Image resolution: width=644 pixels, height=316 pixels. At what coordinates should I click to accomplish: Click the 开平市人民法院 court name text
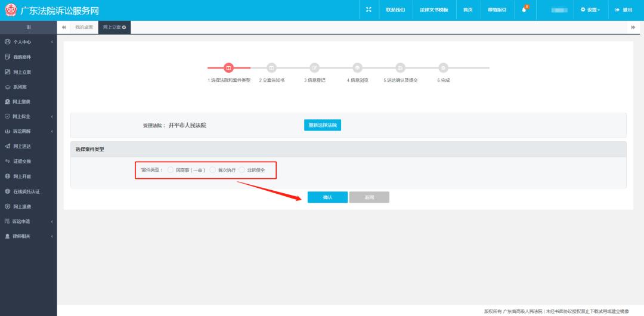187,125
